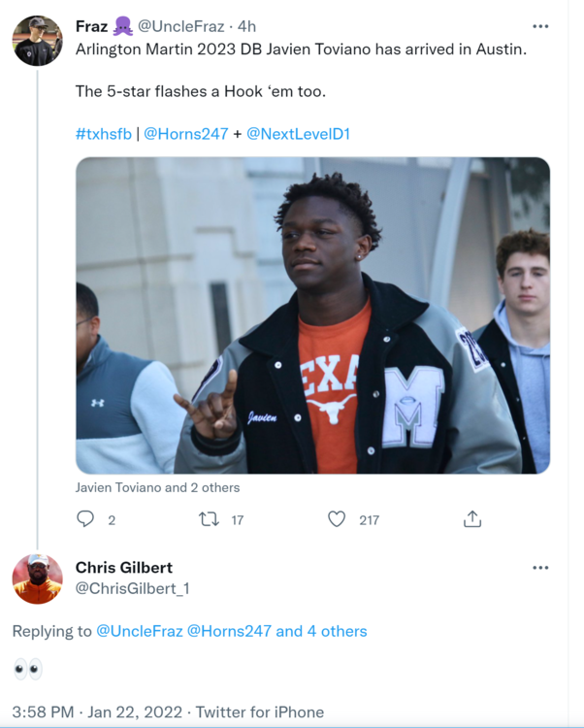Click the Chris Gilbert display name
The image size is (584, 728).
[x=124, y=567]
